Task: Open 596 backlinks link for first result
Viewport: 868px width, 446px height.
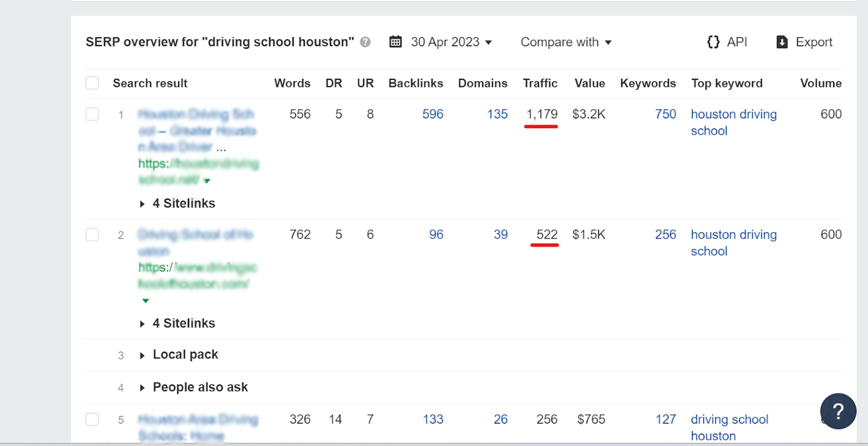Action: coord(433,114)
